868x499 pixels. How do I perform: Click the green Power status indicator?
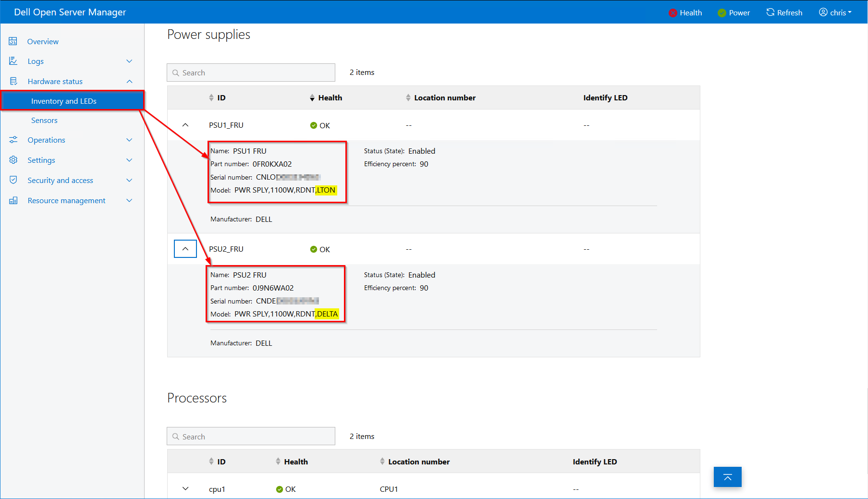click(721, 13)
